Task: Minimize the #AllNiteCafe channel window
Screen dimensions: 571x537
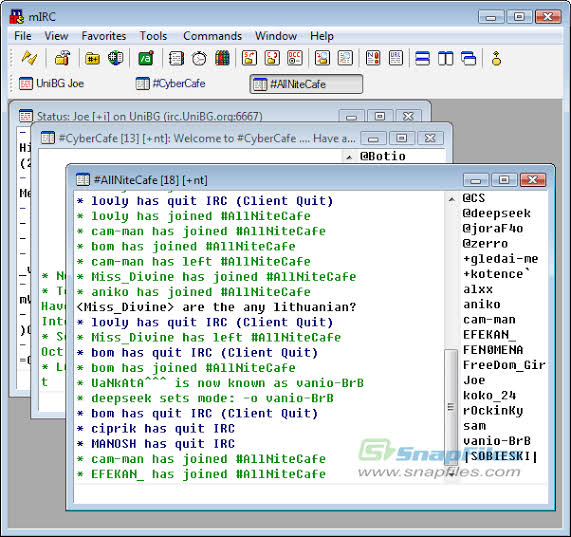Action: click(476, 180)
